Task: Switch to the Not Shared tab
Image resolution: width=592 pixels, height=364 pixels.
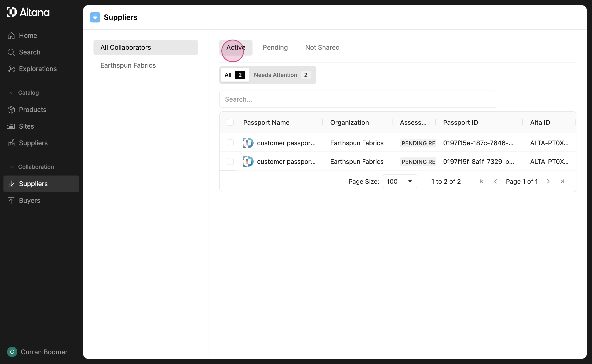Action: click(x=322, y=48)
